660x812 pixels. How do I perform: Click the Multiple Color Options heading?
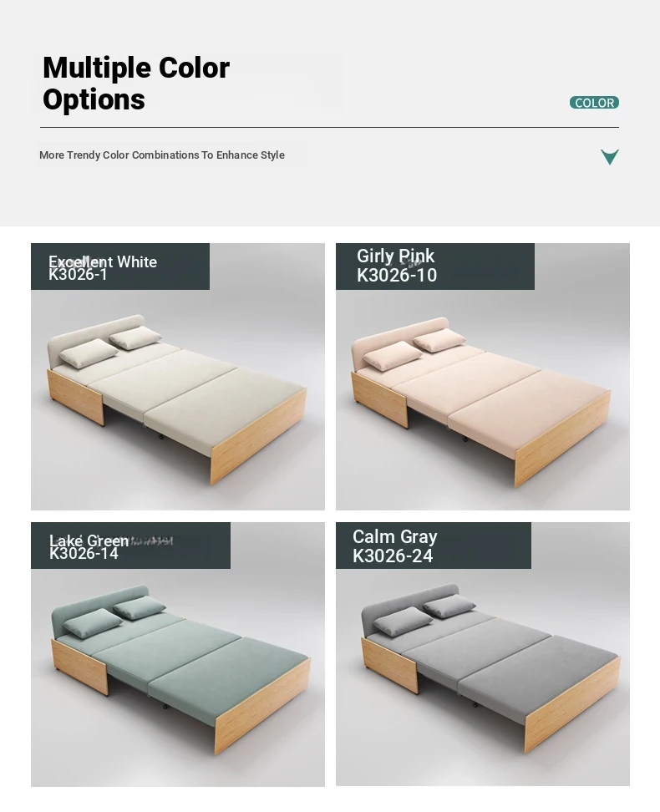136,83
